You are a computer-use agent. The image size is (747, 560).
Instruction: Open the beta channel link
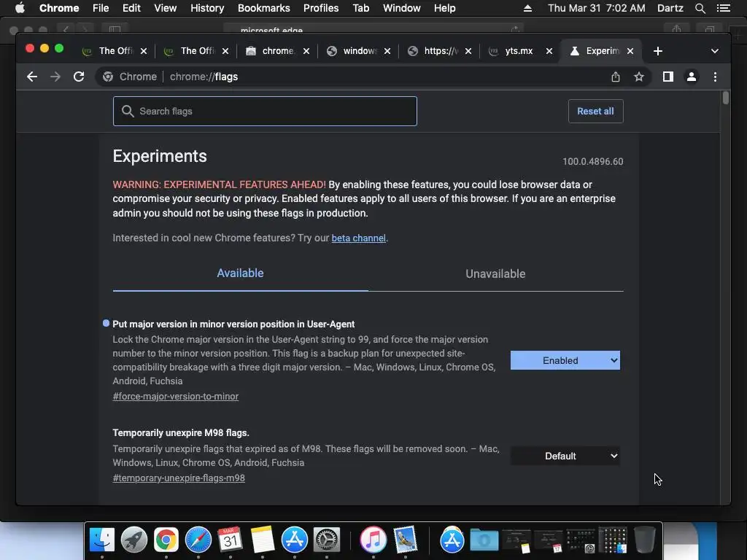click(x=358, y=238)
